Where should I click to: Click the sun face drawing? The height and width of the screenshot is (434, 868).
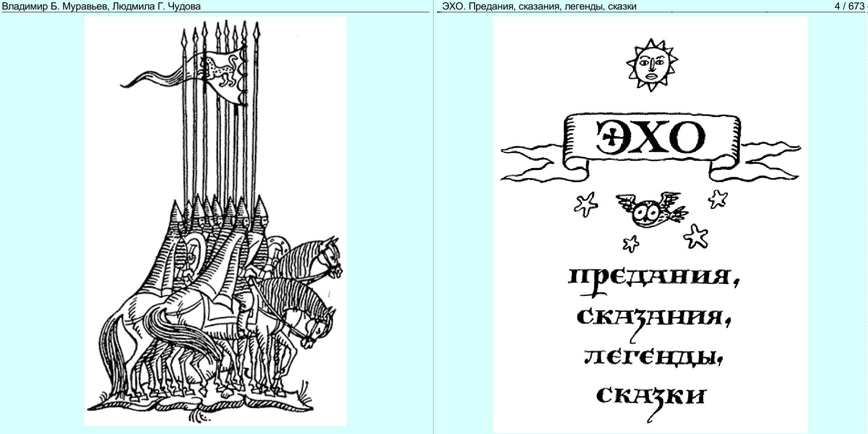tap(652, 65)
